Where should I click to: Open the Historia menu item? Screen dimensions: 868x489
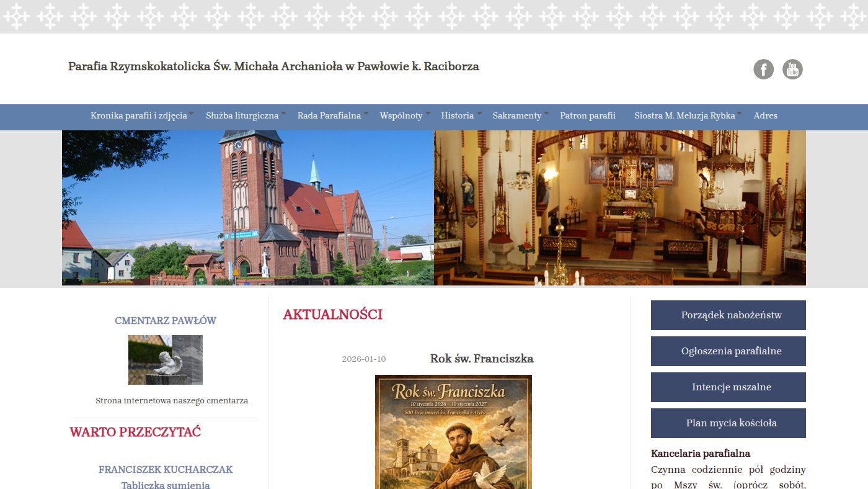coord(458,115)
